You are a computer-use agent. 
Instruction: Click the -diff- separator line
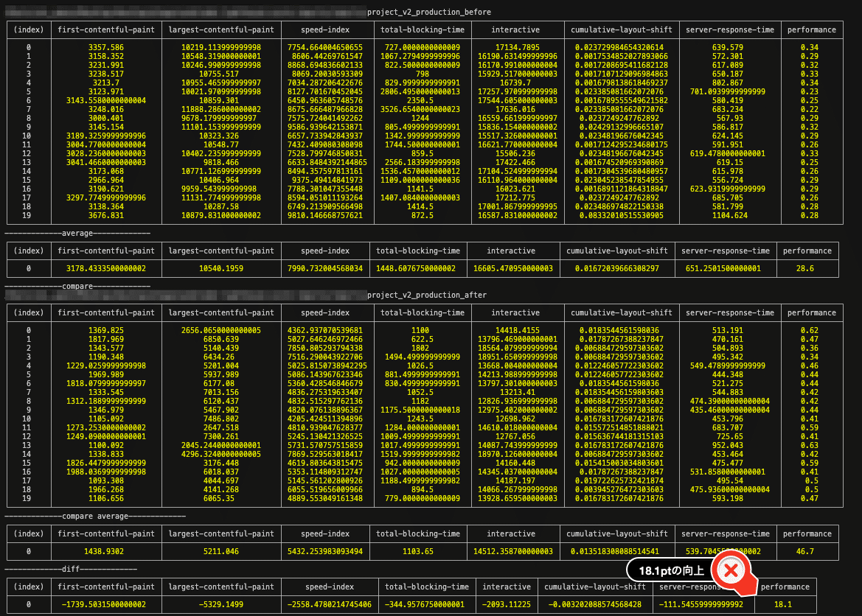71,570
